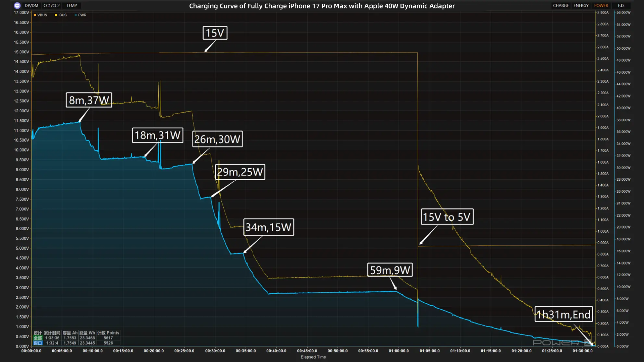Select the 全部 (all) statistics row
644x362 pixels.
(38, 338)
